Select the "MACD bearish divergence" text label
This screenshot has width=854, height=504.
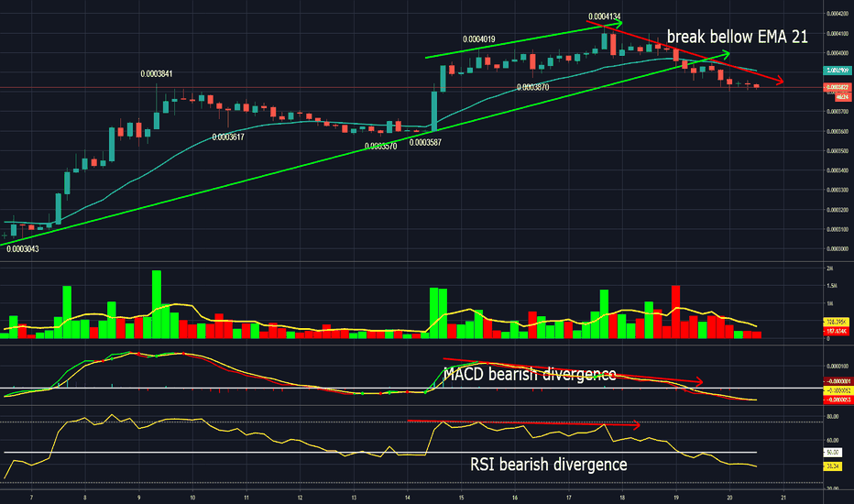(530, 374)
